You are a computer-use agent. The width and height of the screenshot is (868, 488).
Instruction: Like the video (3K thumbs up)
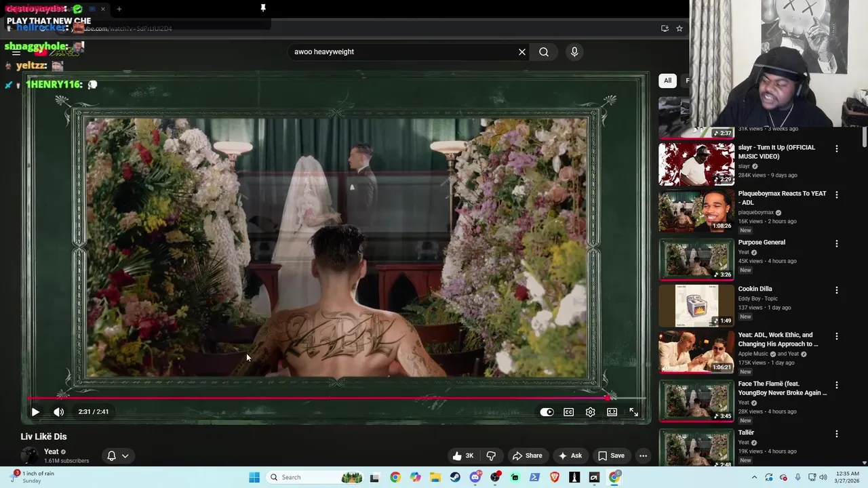click(x=463, y=455)
